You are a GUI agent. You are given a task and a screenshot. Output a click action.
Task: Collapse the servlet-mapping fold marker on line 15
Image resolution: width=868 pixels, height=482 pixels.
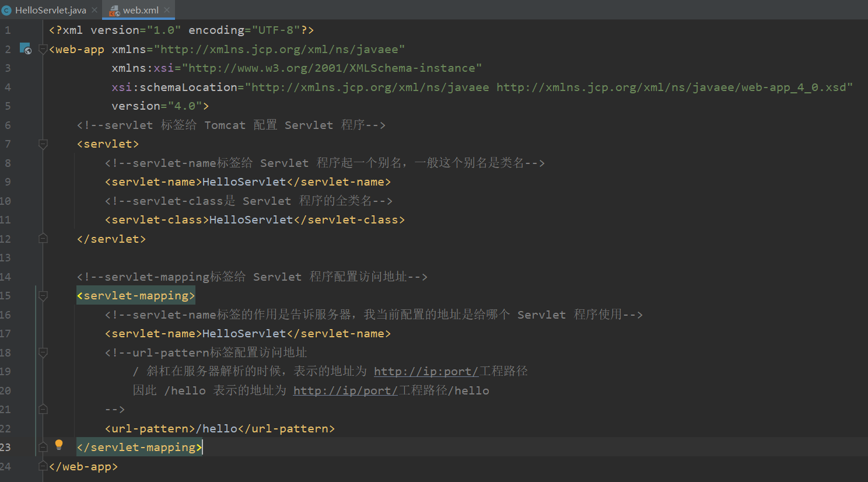pyautogui.click(x=42, y=295)
